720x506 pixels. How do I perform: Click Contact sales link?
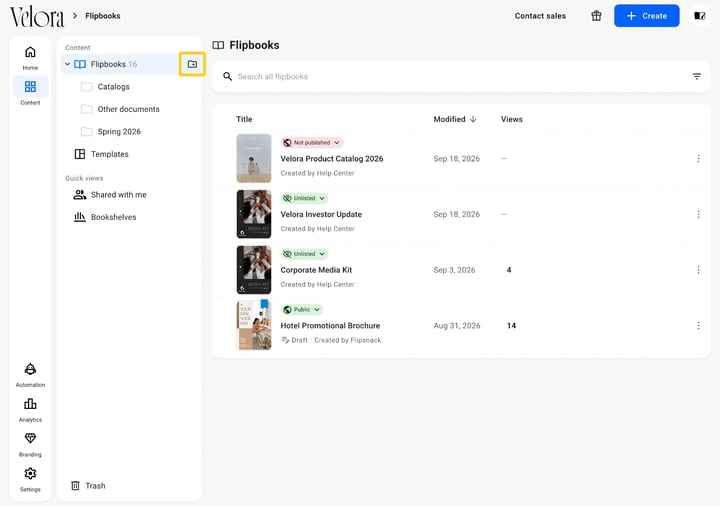pos(540,16)
